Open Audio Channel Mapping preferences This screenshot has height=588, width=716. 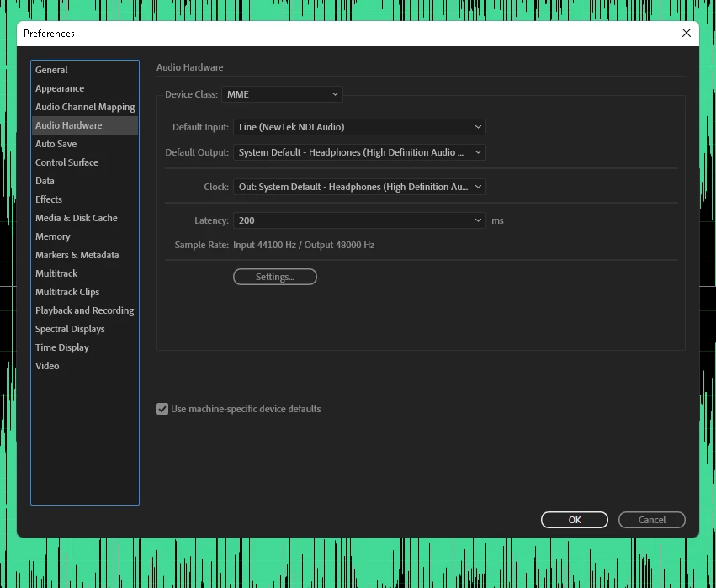tap(85, 107)
